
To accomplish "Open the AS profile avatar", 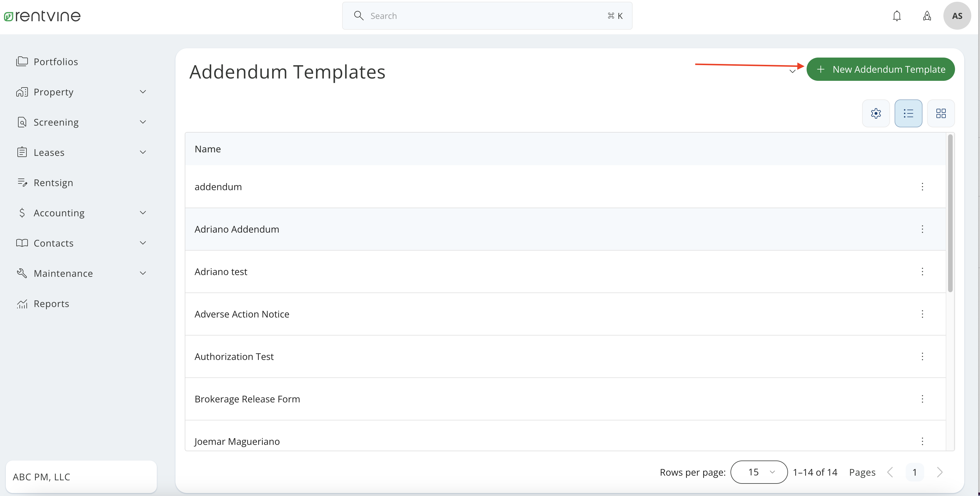I will 957,16.
